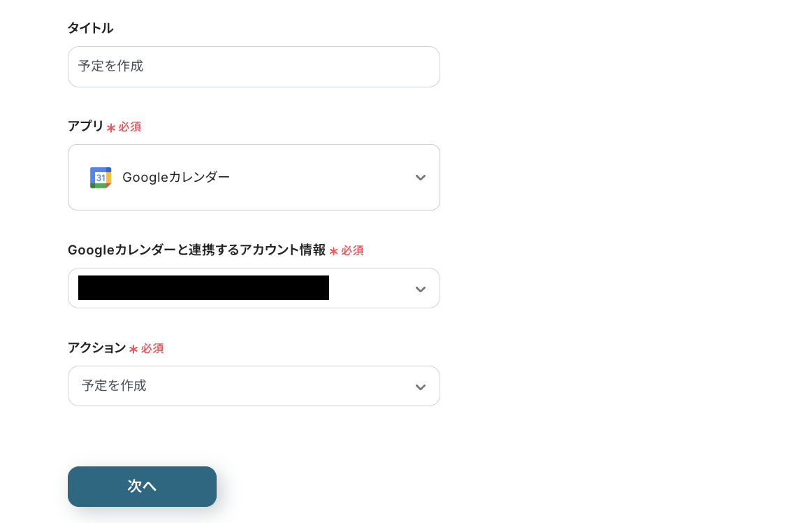Click the chevron on the アクション selector

click(421, 386)
